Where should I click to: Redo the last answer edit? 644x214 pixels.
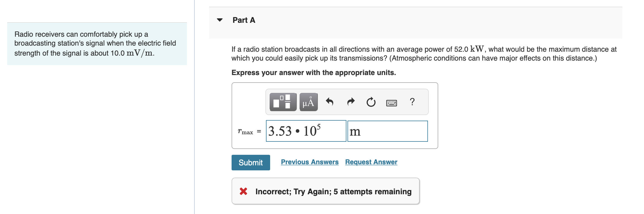(350, 102)
